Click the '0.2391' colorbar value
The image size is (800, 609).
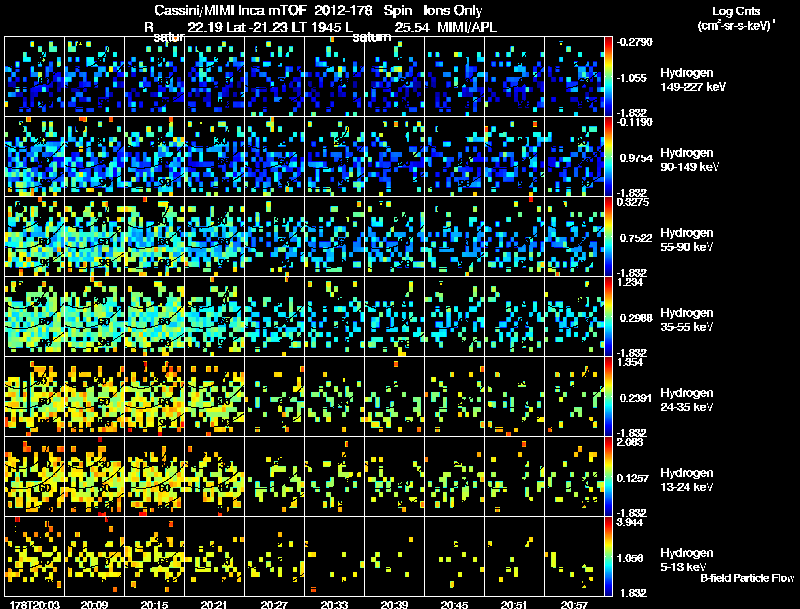pyautogui.click(x=636, y=398)
